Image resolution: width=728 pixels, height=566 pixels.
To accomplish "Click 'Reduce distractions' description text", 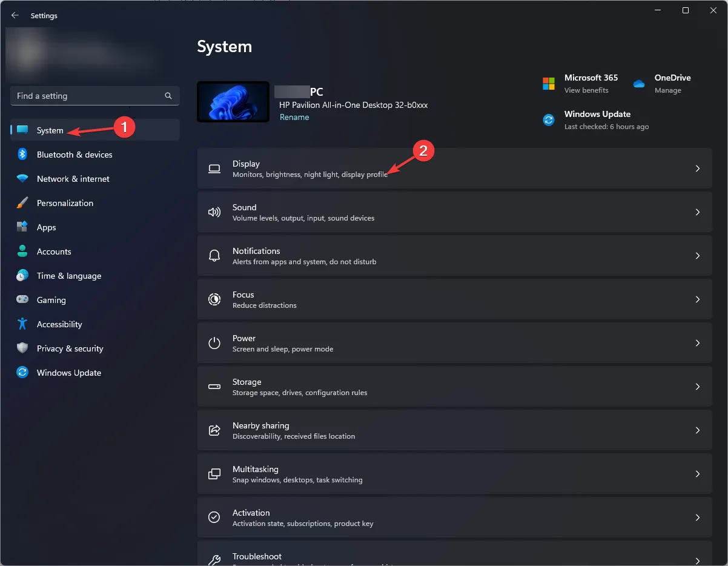I will pyautogui.click(x=265, y=305).
